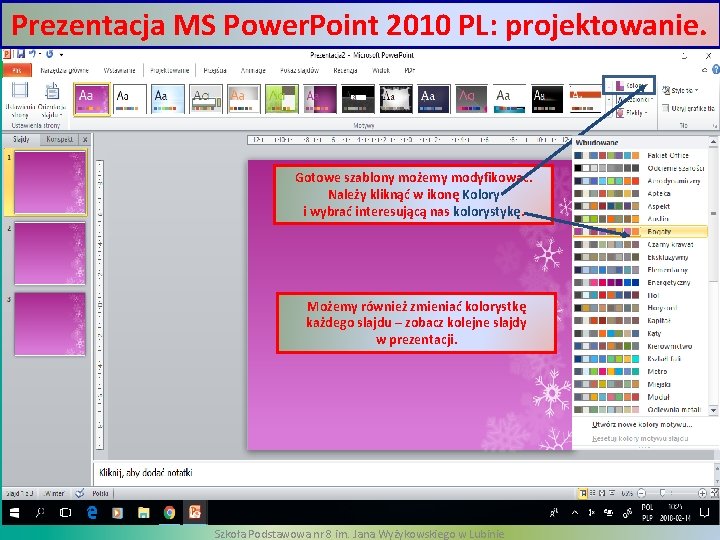The height and width of the screenshot is (540, 720).
Task: Choose Kapitał color scheme
Action: click(x=640, y=321)
